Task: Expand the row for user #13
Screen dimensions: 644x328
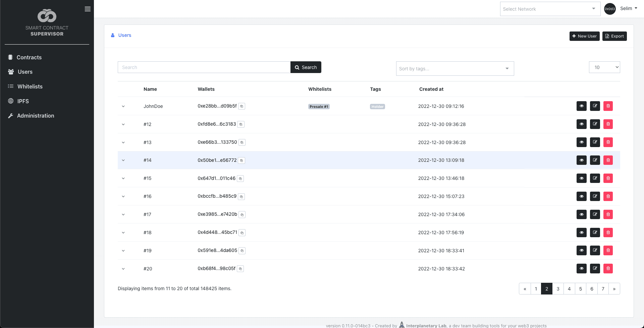Action: pyautogui.click(x=123, y=142)
